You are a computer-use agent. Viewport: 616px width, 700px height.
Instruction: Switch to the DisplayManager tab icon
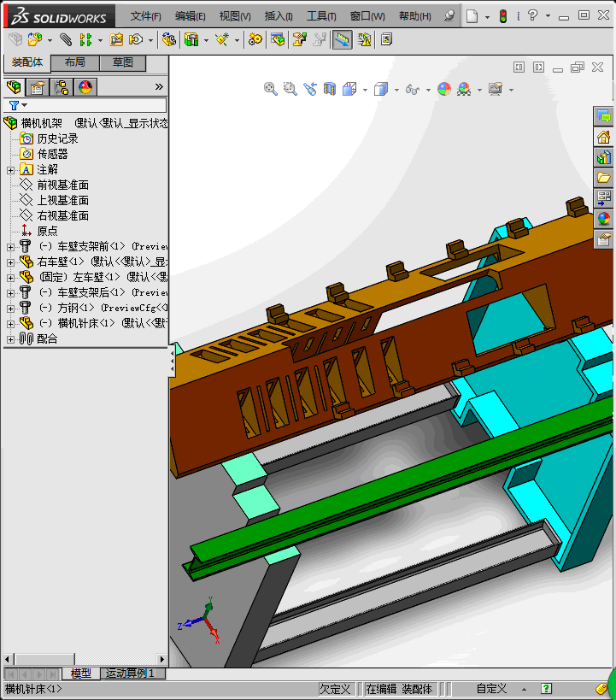click(x=85, y=87)
